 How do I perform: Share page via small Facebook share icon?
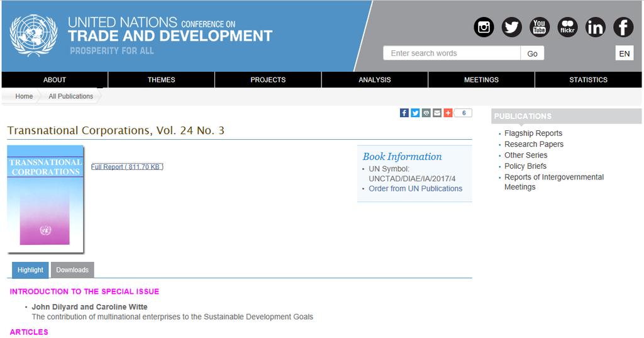click(404, 113)
